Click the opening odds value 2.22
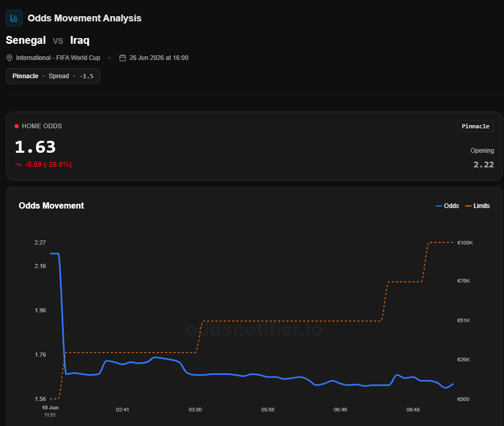Screen dimensions: 504x426 484,165
